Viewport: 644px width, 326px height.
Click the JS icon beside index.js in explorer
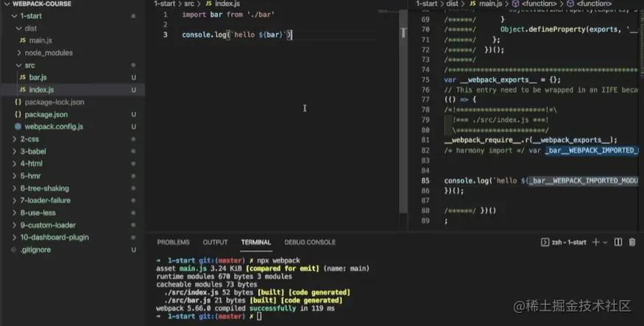[x=23, y=90]
